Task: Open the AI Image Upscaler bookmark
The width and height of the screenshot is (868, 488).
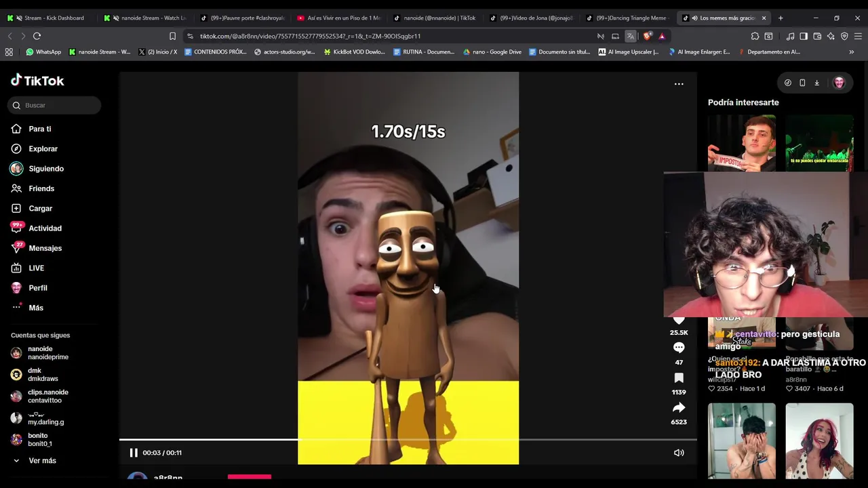Action: pyautogui.click(x=629, y=52)
